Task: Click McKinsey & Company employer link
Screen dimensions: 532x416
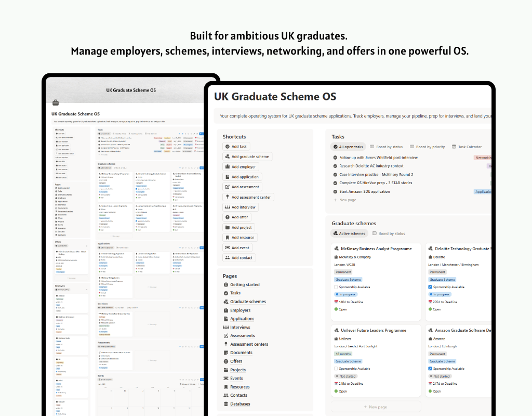Action: click(x=355, y=257)
